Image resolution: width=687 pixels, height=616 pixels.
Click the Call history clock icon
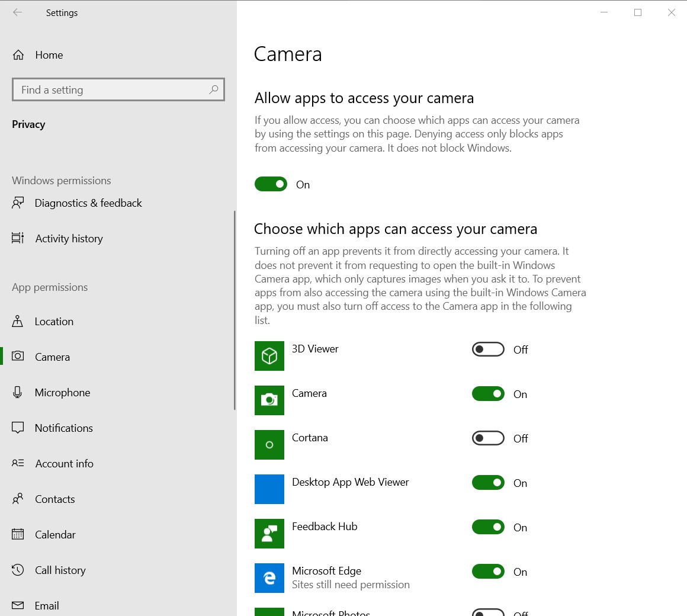[x=18, y=570]
